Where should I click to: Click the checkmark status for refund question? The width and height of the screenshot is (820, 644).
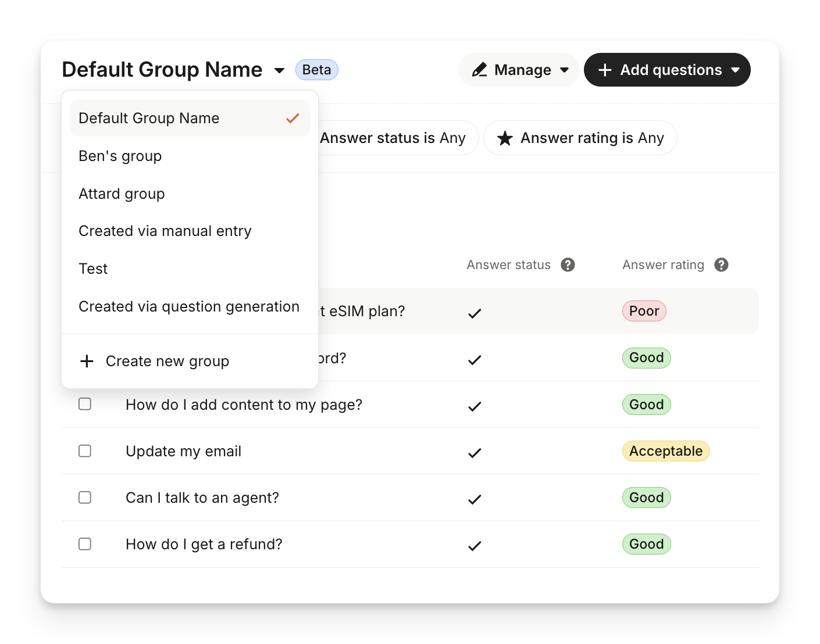[x=475, y=546]
